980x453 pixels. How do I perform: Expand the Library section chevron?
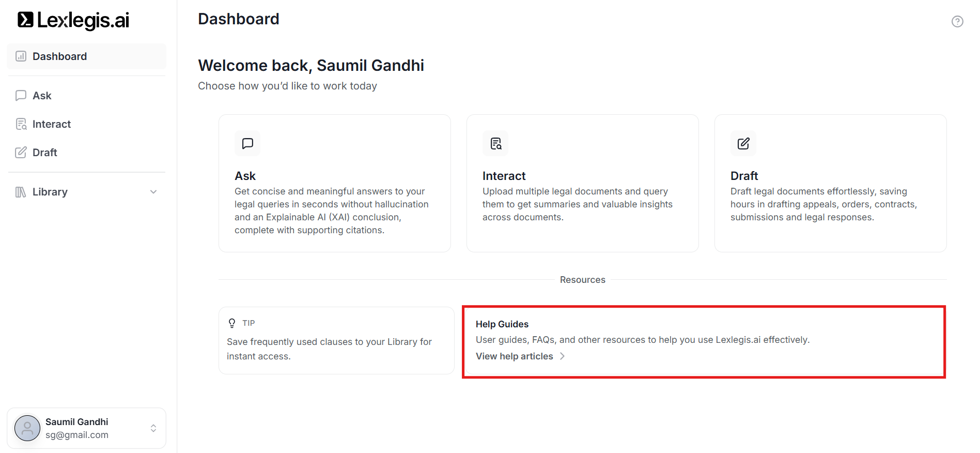pyautogui.click(x=153, y=192)
